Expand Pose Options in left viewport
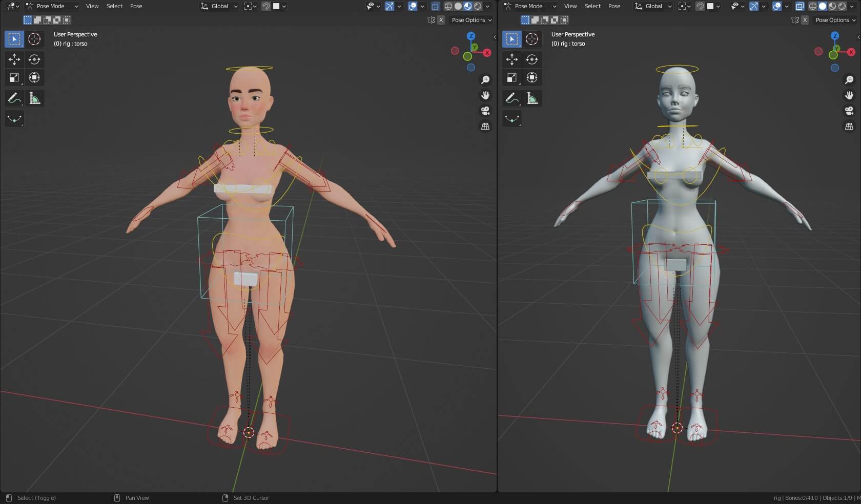The height and width of the screenshot is (504, 861). [471, 20]
